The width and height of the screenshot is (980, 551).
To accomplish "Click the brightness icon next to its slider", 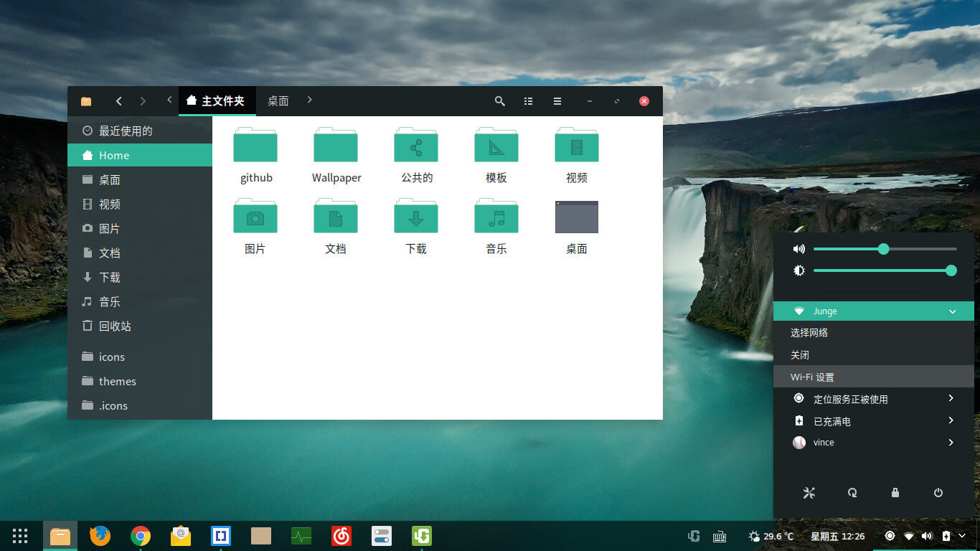I will (798, 270).
